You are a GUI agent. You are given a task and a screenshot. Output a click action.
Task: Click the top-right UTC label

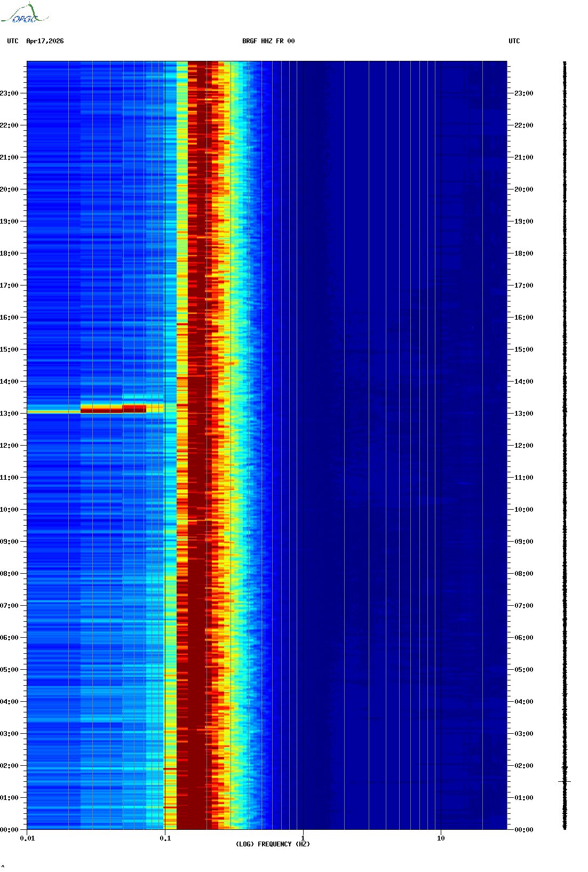(x=514, y=41)
